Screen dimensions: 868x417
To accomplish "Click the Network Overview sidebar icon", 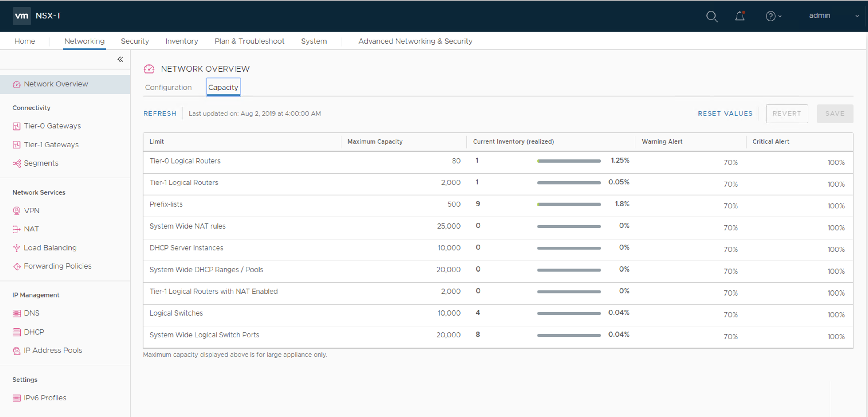I will [17, 84].
